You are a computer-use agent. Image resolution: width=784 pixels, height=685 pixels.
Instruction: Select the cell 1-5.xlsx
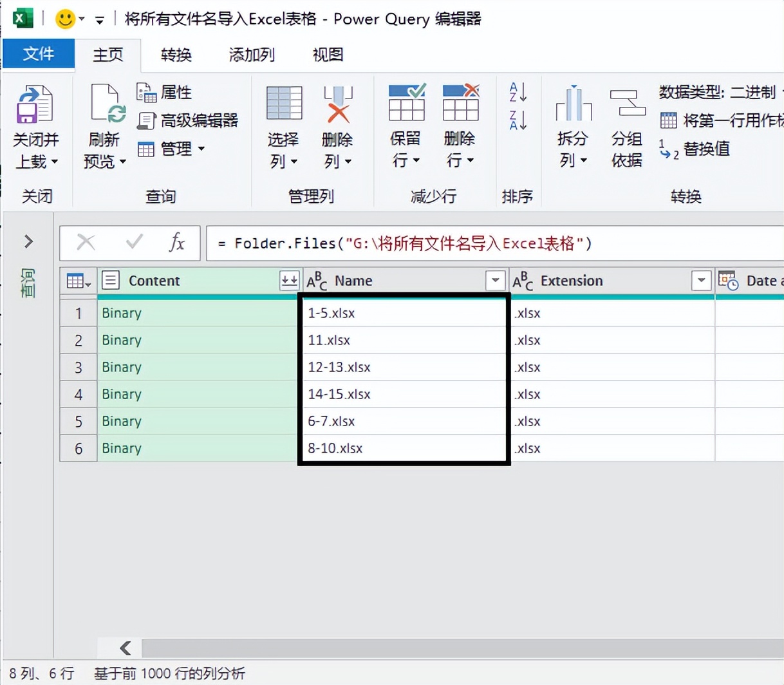click(x=404, y=314)
